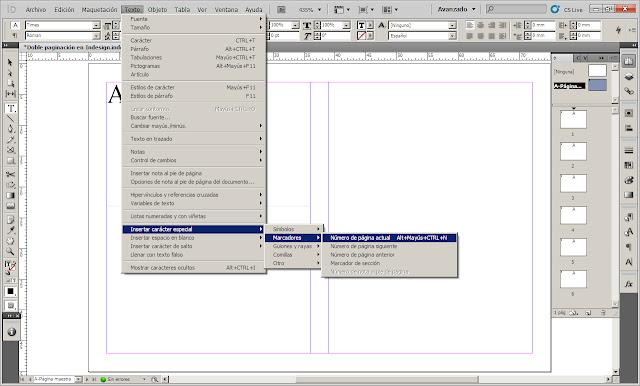
Task: Select the white arrow Direct Selection tool
Action: (x=11, y=73)
